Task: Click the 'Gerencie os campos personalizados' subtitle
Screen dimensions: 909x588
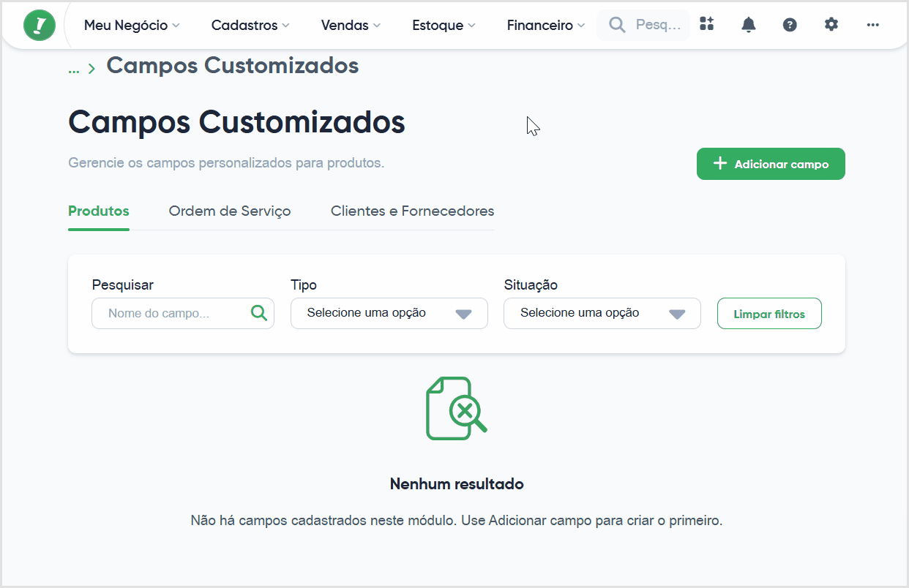Action: pos(226,163)
